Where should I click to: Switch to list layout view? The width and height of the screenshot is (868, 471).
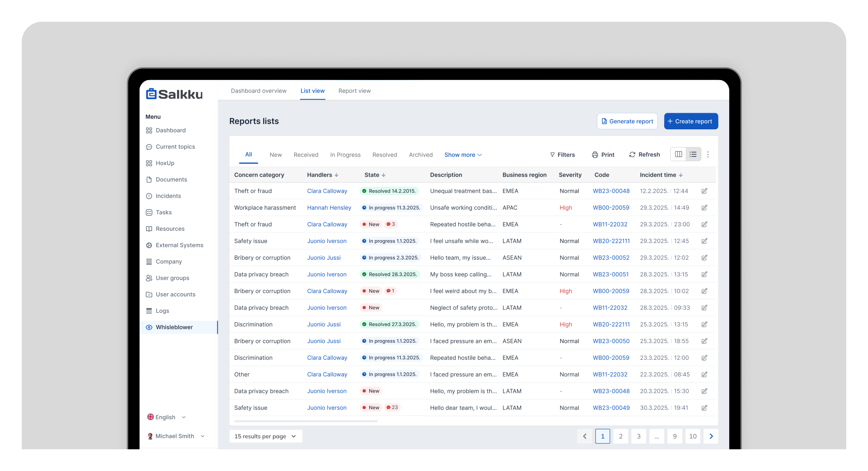(x=693, y=154)
